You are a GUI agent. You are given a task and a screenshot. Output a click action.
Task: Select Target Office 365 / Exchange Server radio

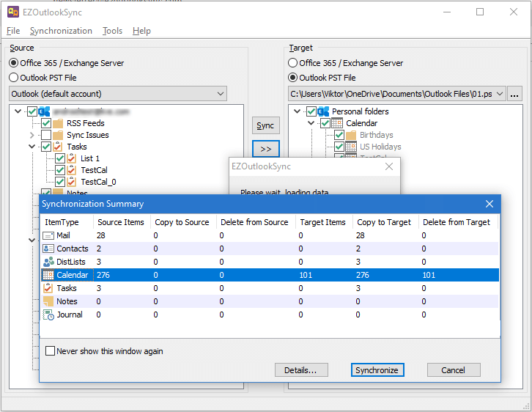coord(293,63)
